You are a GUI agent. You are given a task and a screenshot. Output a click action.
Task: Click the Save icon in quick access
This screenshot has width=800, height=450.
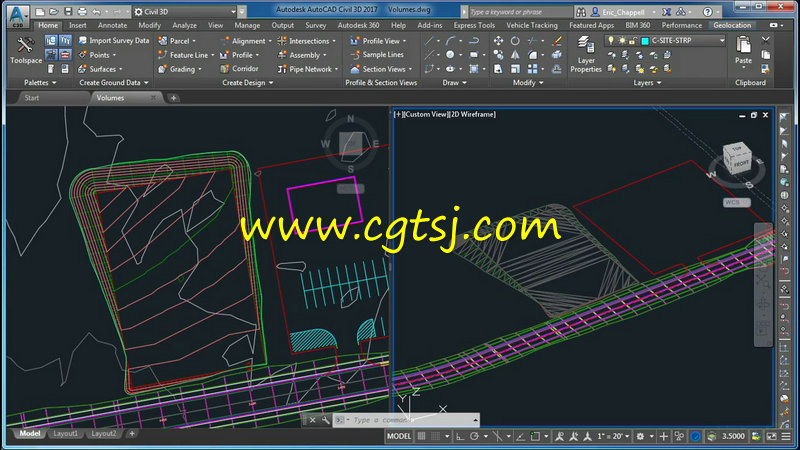(x=68, y=11)
